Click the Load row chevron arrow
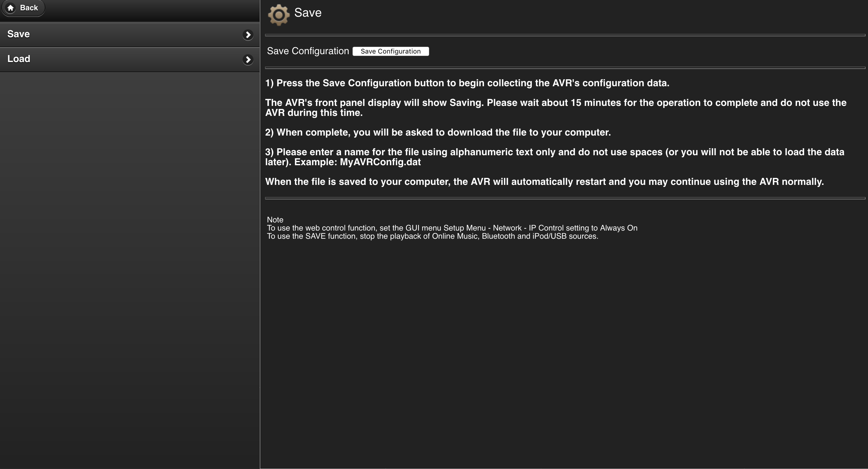The height and width of the screenshot is (469, 868). (x=248, y=60)
